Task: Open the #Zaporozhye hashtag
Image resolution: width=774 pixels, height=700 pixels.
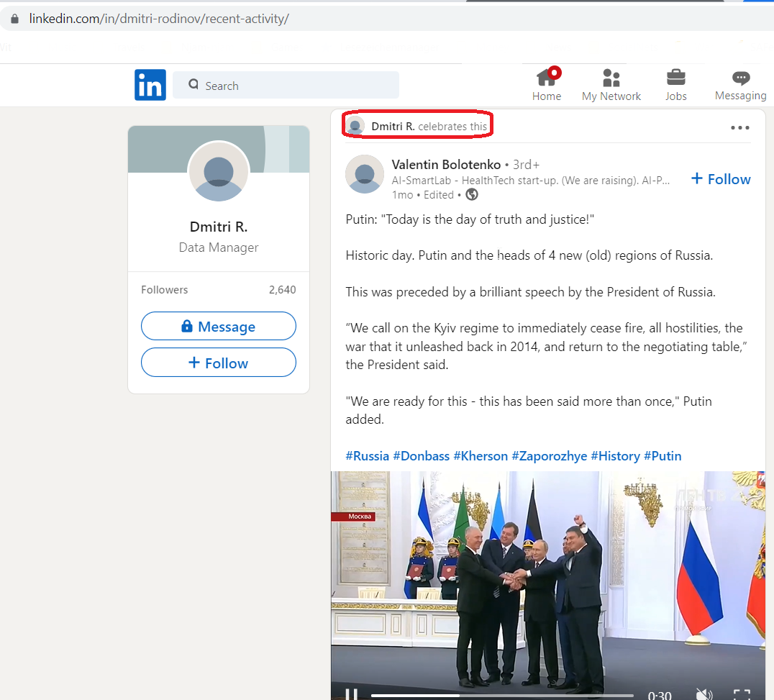Action: [x=550, y=455]
